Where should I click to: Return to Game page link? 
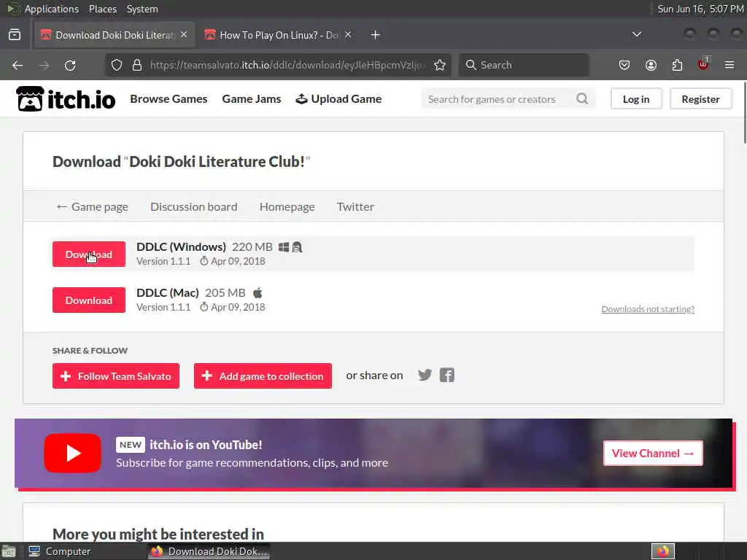[93, 206]
